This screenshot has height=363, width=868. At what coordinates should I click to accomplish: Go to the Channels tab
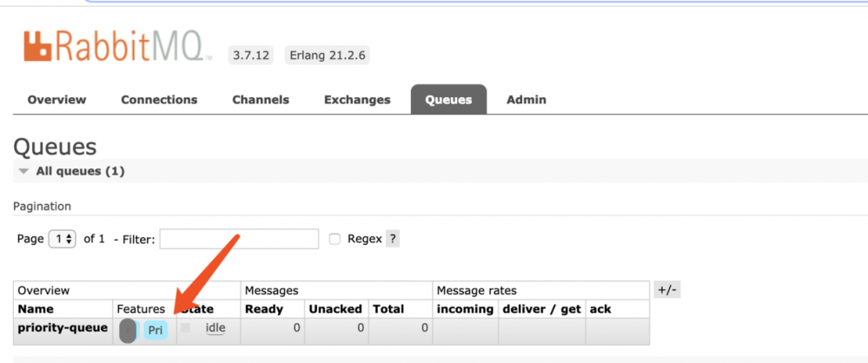(x=261, y=100)
